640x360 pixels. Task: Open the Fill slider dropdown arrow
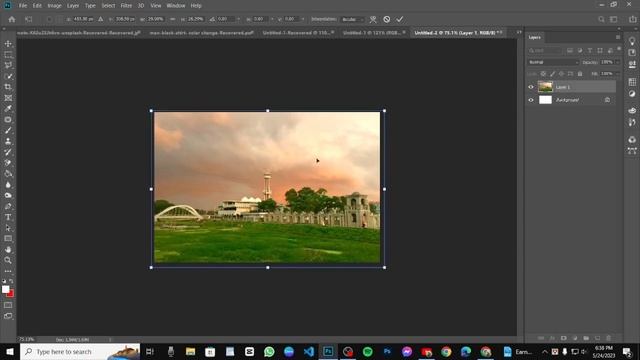(x=618, y=74)
